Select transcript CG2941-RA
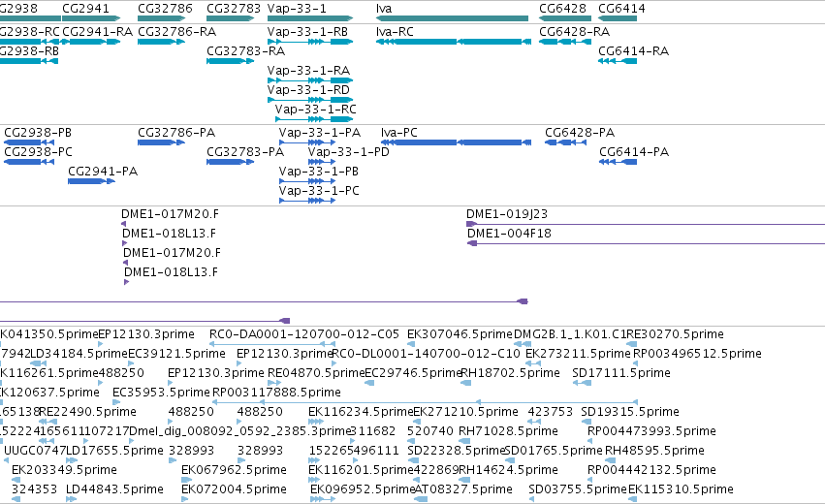This screenshot has width=825, height=504. tap(97, 32)
